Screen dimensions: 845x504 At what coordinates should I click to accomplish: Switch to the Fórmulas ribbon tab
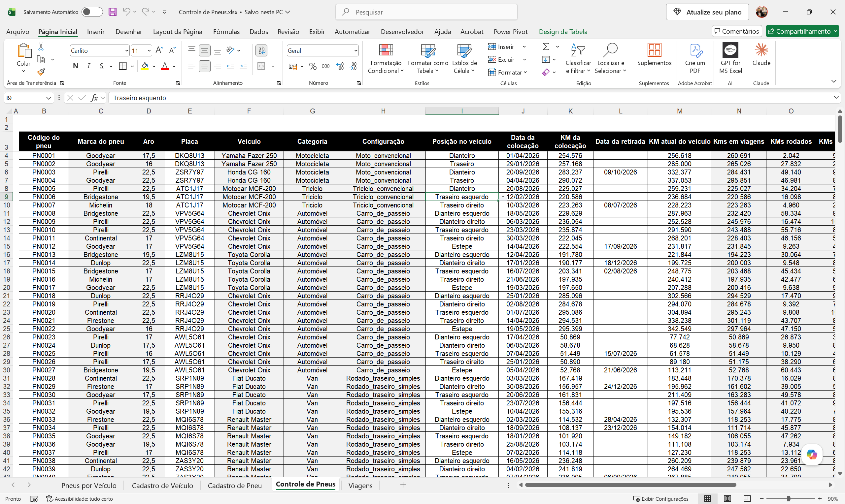click(x=226, y=32)
